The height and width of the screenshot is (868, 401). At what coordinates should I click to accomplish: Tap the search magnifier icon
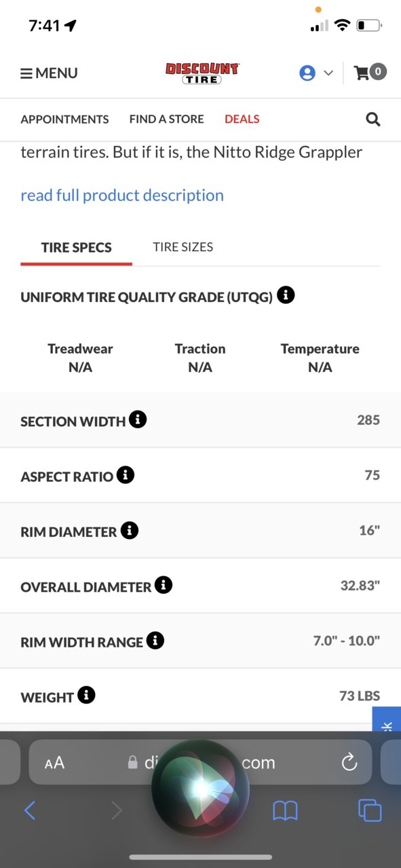coord(373,119)
